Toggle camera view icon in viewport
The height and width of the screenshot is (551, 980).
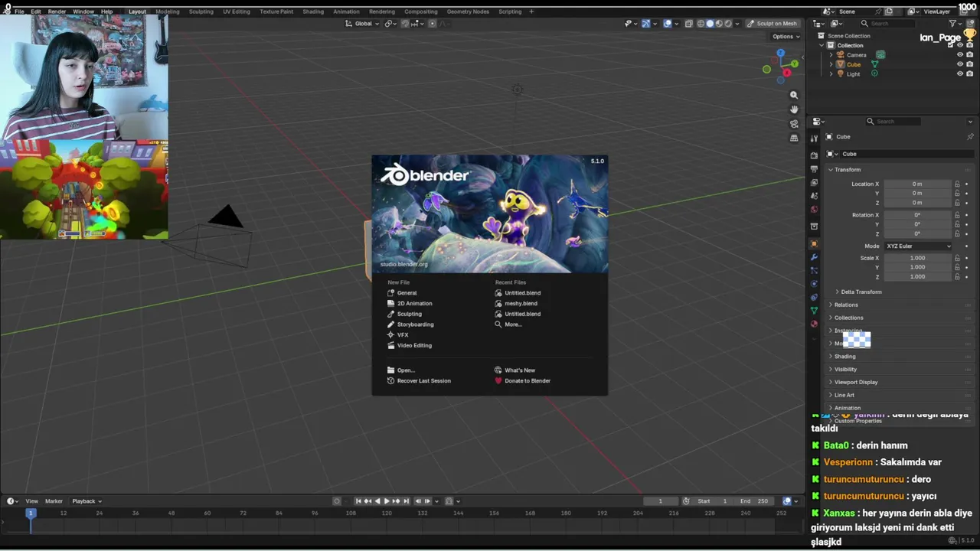click(794, 124)
